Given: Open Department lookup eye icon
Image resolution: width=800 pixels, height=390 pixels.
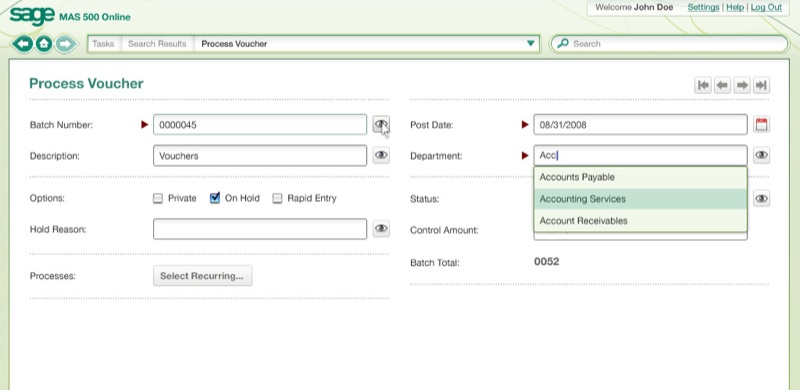Looking at the screenshot, I should tap(761, 155).
